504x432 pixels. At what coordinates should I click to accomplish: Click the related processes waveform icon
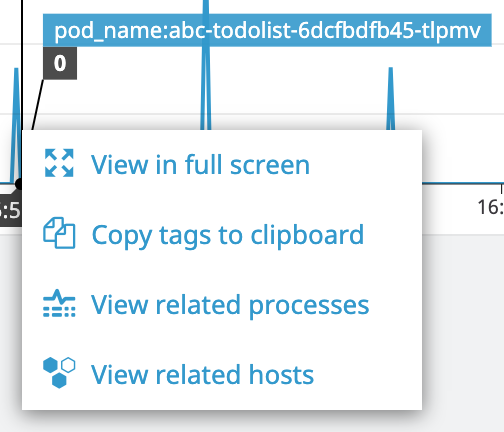pyautogui.click(x=59, y=303)
